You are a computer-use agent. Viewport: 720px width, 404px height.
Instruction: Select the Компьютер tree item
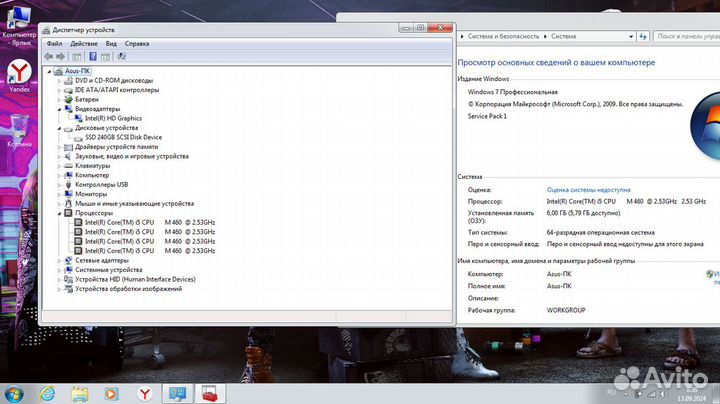point(92,175)
